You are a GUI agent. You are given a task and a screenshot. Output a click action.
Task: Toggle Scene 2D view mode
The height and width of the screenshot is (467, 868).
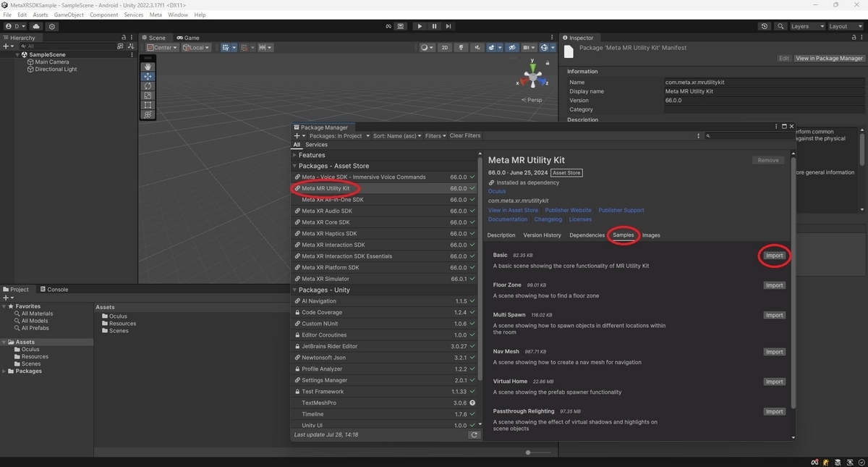[x=445, y=48]
